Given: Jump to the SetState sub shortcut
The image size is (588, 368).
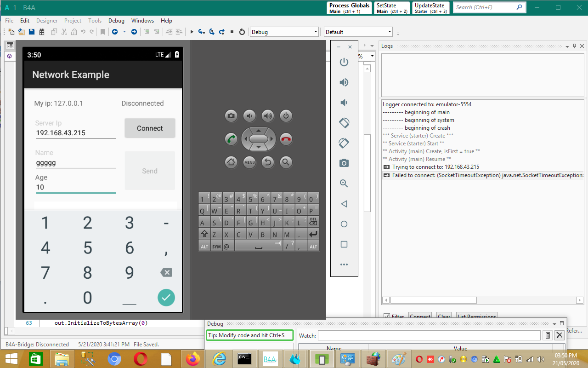Looking at the screenshot, I should 392,8.
